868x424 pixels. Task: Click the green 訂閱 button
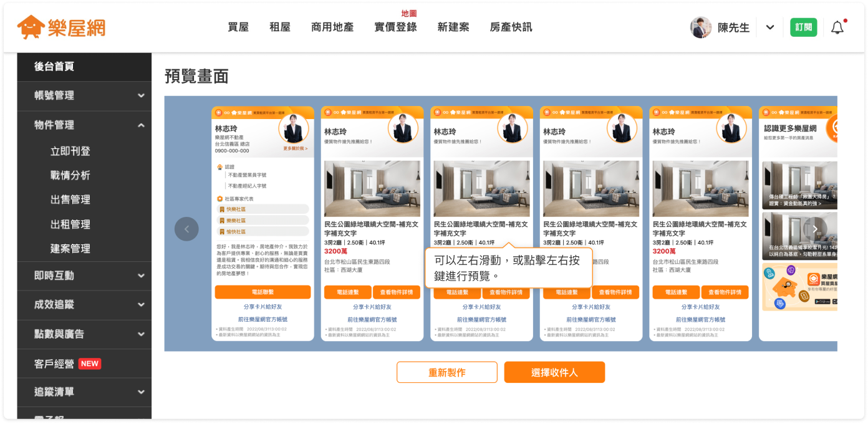point(803,27)
